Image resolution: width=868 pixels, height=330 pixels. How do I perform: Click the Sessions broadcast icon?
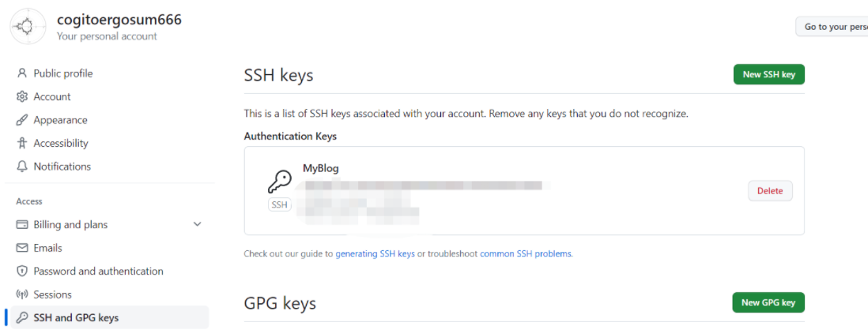tap(22, 294)
